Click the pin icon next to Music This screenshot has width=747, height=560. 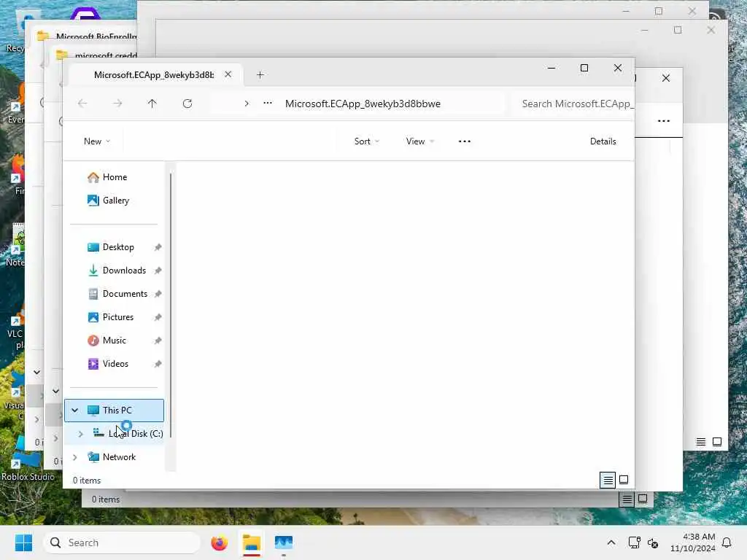158,341
